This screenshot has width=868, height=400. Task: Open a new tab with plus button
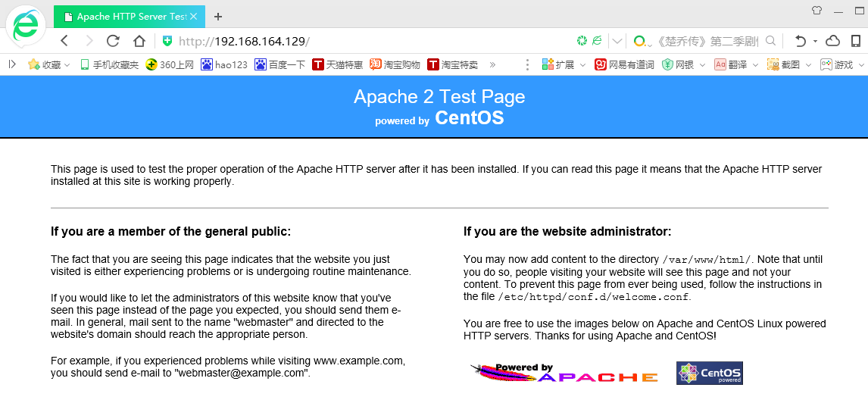click(x=218, y=16)
